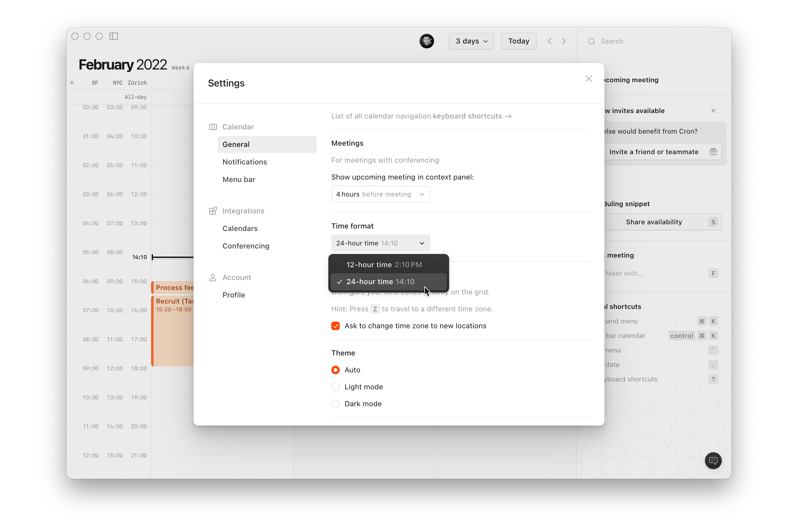Click the S shortcut key badge
798x532 pixels.
click(x=713, y=222)
